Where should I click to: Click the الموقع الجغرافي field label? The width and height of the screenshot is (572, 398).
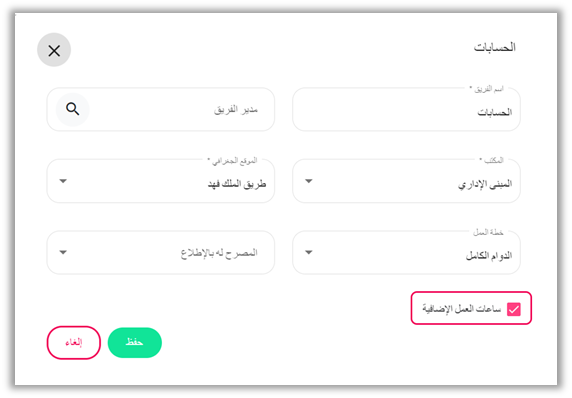[232, 160]
